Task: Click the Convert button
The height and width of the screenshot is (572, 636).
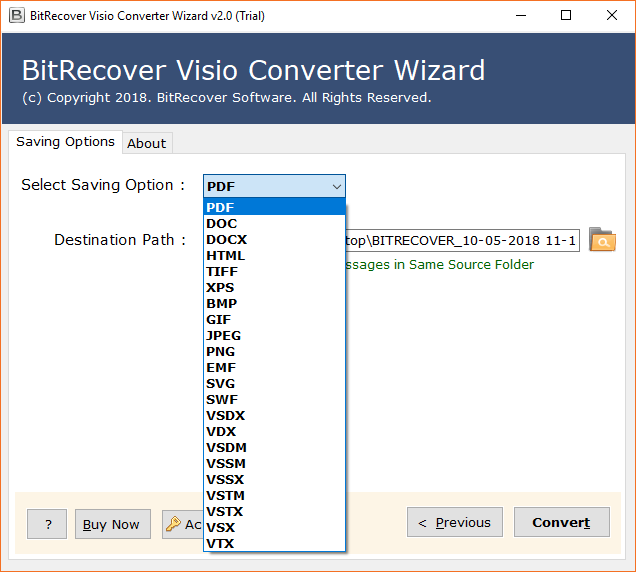Action: tap(561, 522)
